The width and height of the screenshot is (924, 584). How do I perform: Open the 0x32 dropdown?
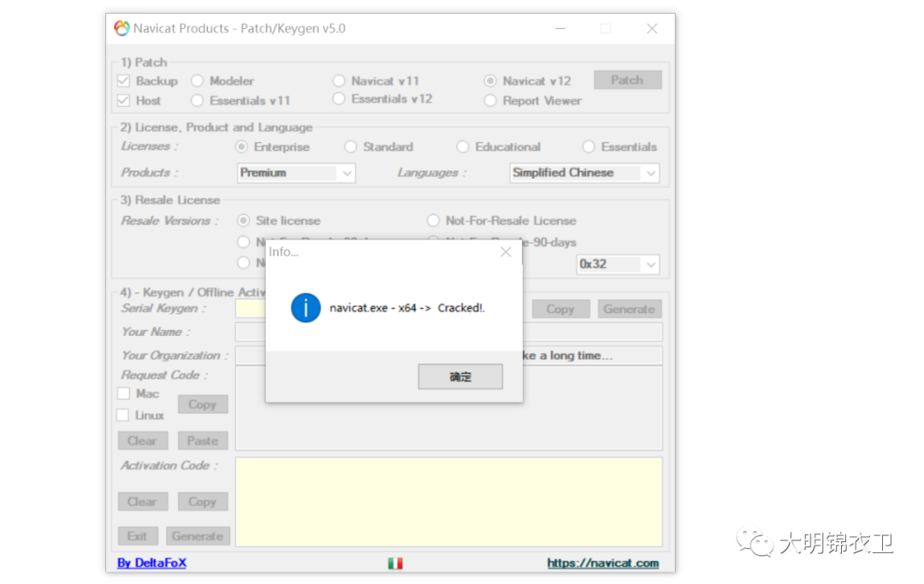[619, 264]
